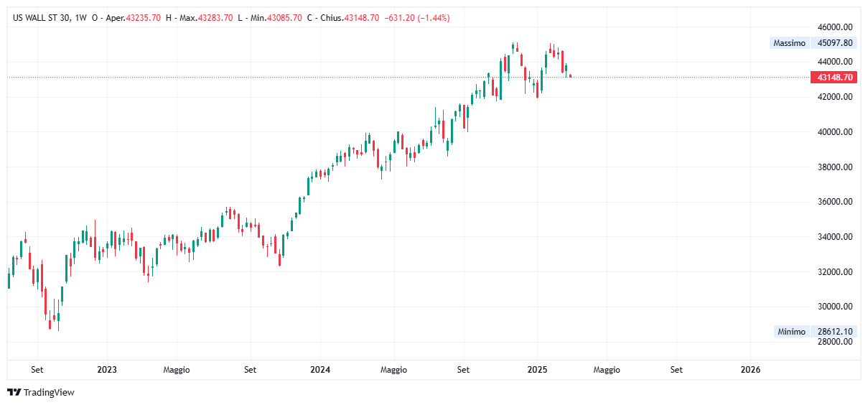Click the 46000.00 price axis label
The width and height of the screenshot is (868, 405).
pos(834,26)
